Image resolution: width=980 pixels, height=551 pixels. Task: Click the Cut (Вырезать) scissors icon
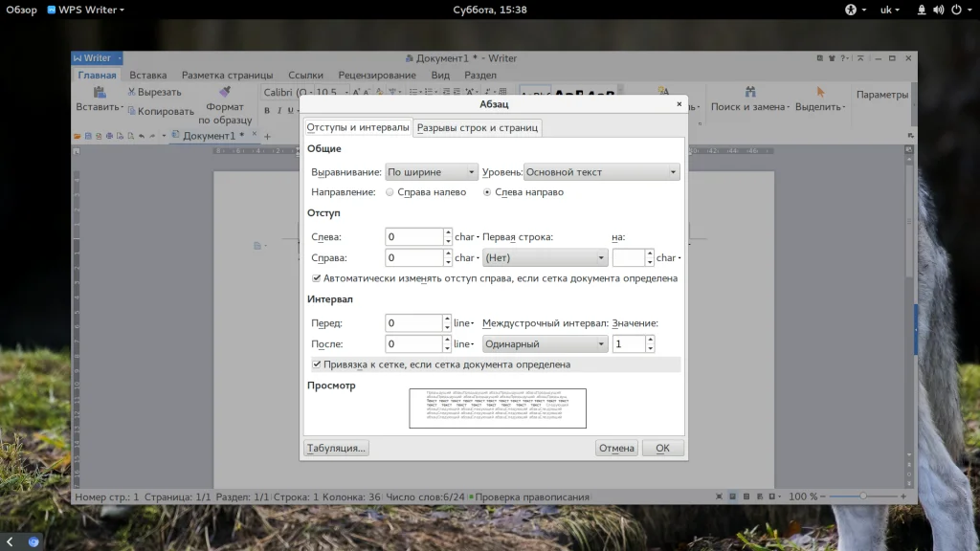pos(132,93)
